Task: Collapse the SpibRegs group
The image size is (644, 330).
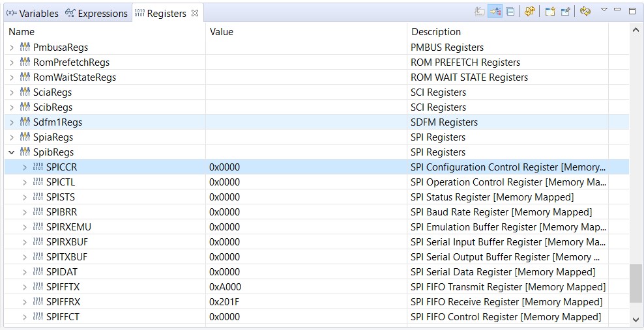Action: [12, 152]
